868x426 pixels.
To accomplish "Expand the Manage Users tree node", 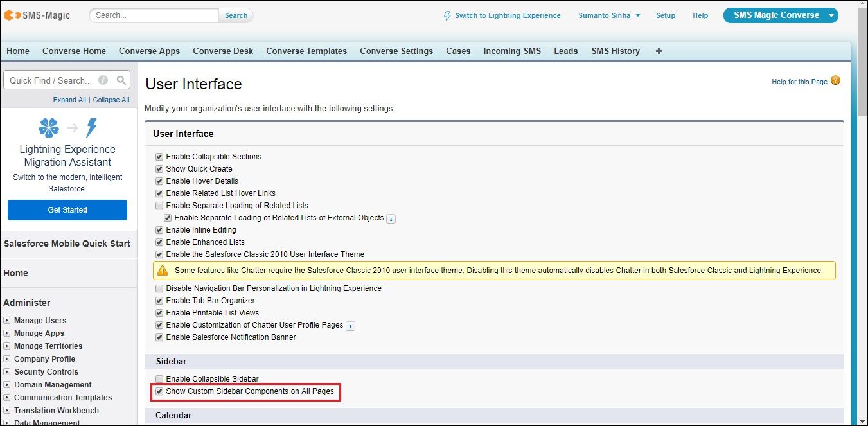I will point(7,320).
